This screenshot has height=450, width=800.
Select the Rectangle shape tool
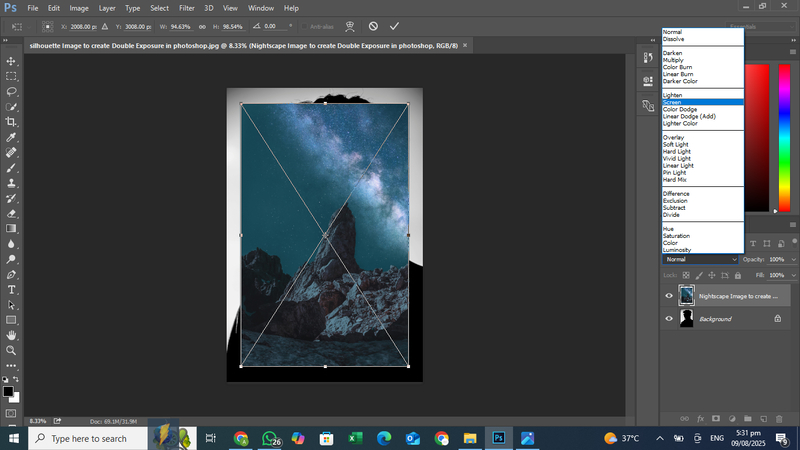[11, 320]
